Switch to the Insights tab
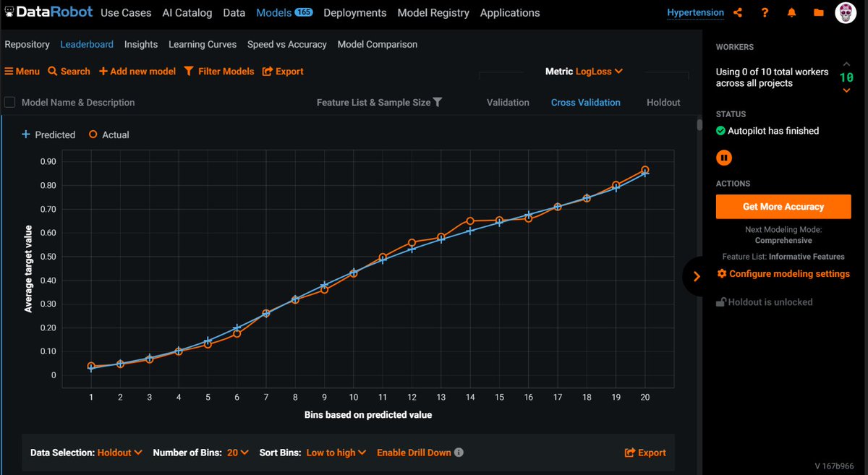868x475 pixels. [141, 44]
